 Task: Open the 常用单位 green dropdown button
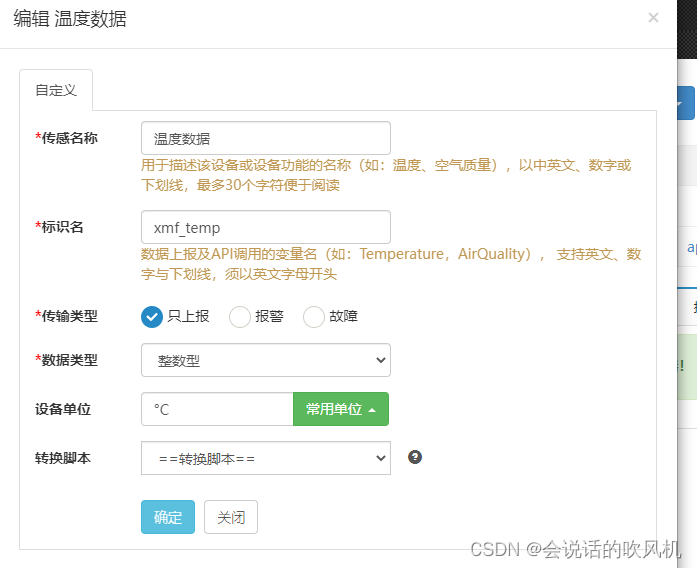tap(341, 409)
